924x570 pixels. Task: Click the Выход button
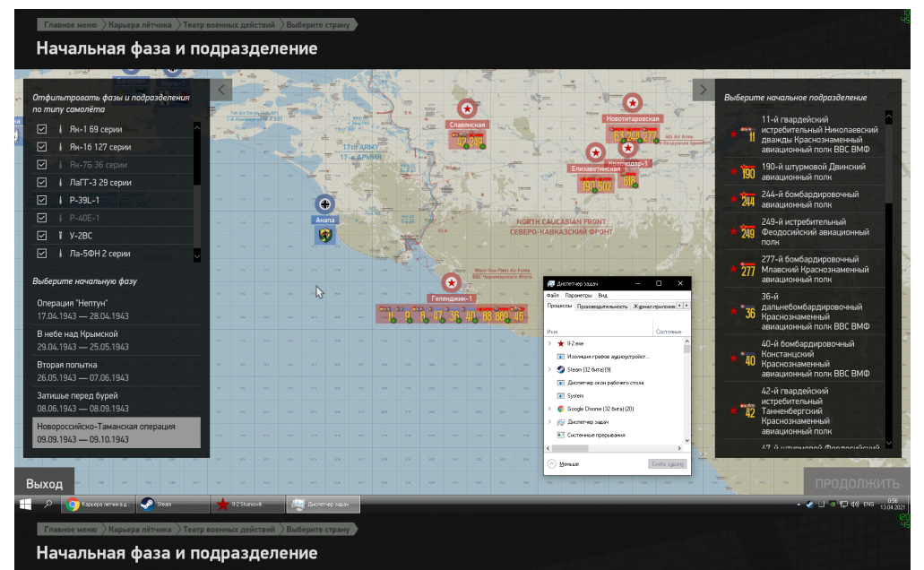click(x=44, y=483)
